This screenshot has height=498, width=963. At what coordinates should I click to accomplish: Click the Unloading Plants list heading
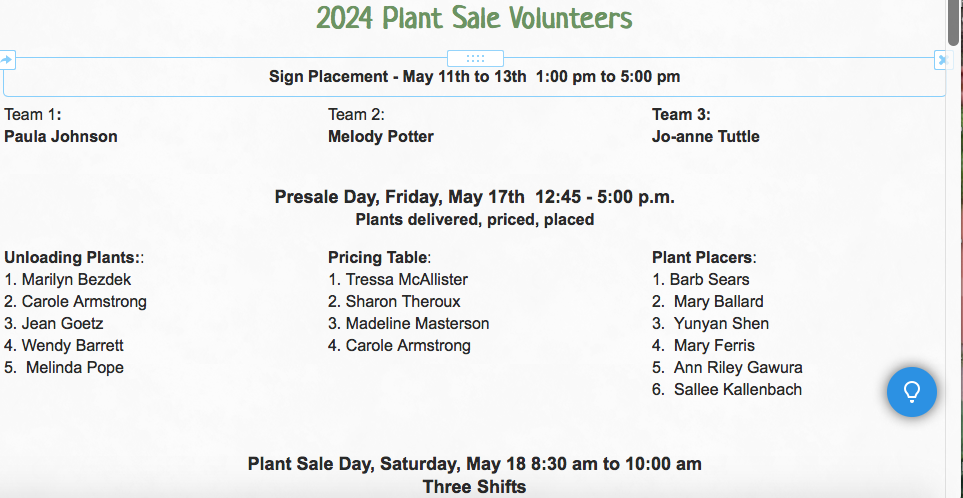pos(74,257)
